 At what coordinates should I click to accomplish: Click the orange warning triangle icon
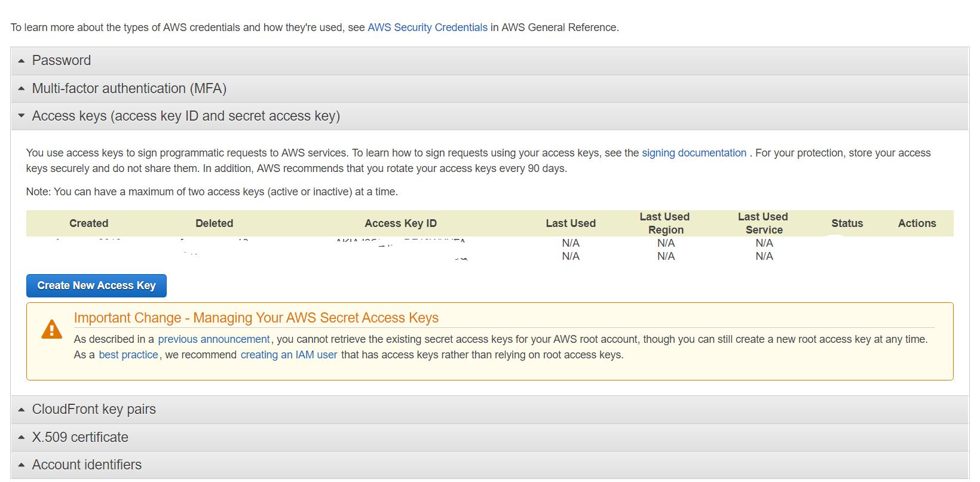[x=52, y=329]
